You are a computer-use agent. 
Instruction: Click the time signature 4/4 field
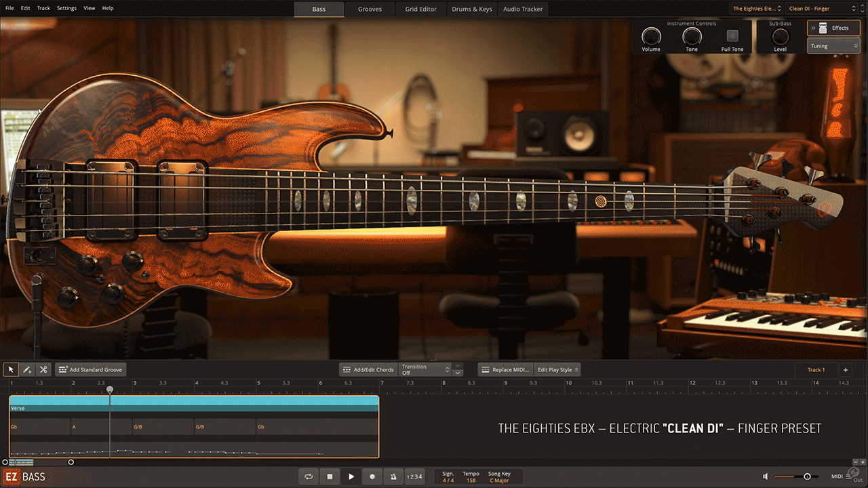pos(448,480)
